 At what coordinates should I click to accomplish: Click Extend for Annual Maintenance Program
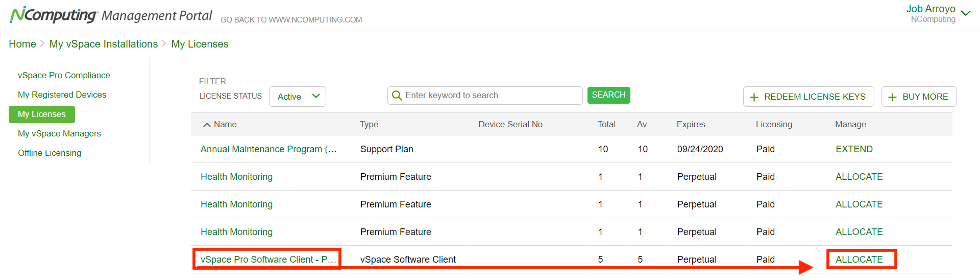[x=854, y=149]
